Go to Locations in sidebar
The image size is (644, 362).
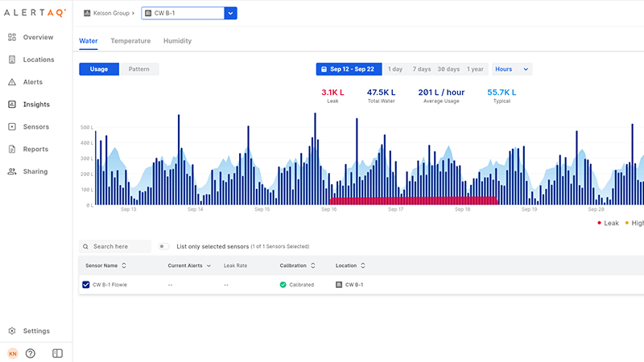(x=31, y=60)
